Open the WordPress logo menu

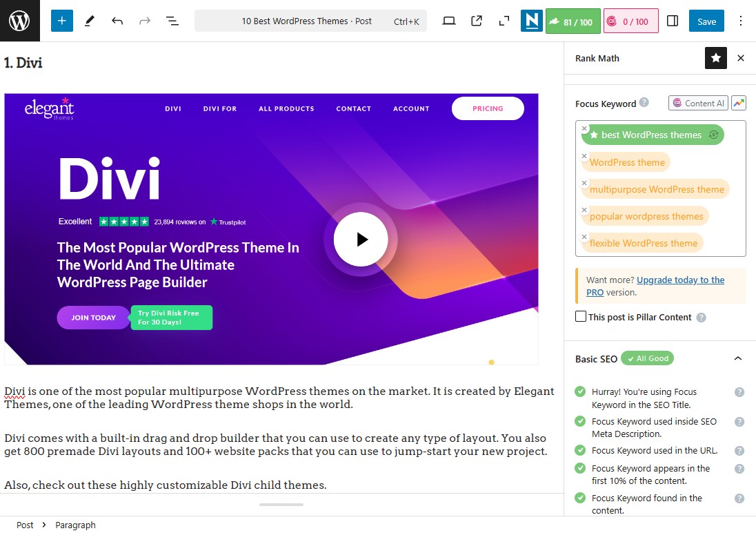pos(20,21)
